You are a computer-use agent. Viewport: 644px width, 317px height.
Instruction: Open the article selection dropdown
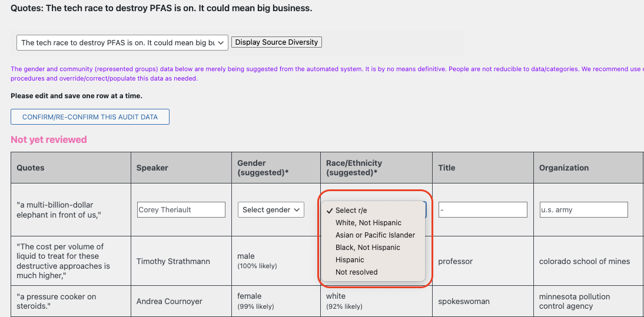click(122, 42)
